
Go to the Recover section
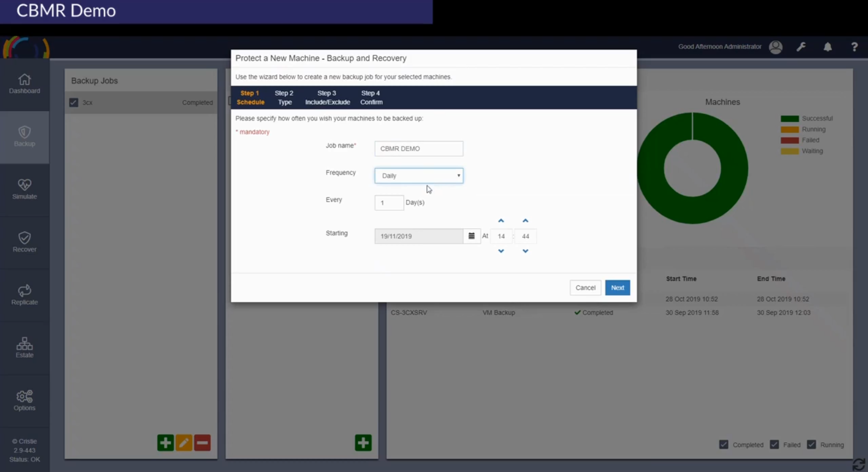pos(24,242)
